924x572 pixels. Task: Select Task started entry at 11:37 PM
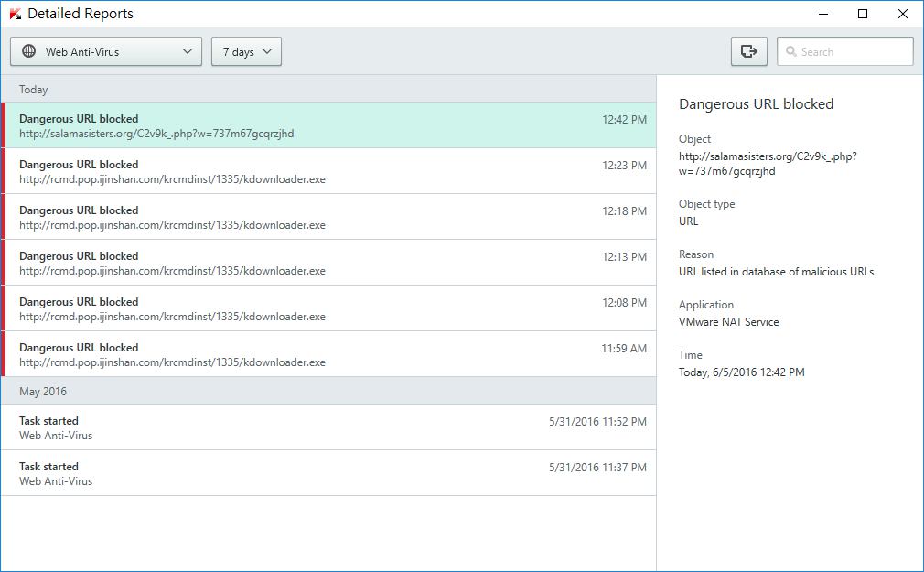(x=329, y=473)
